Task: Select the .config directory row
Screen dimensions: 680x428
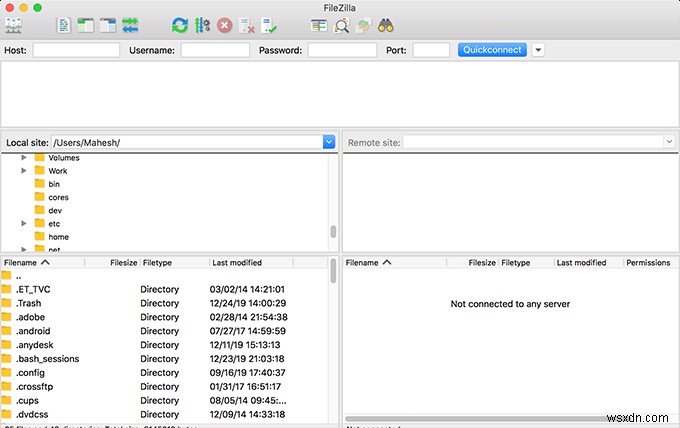Action: (x=165, y=372)
